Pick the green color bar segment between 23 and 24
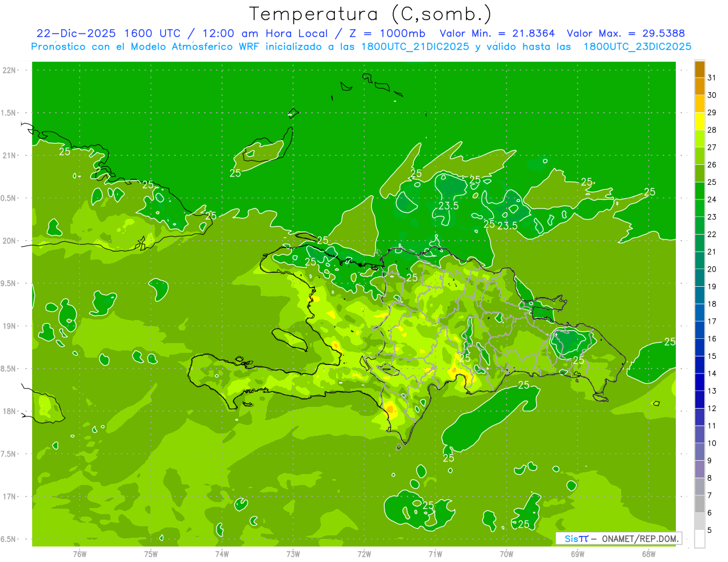This screenshot has width=728, height=562. click(699, 208)
